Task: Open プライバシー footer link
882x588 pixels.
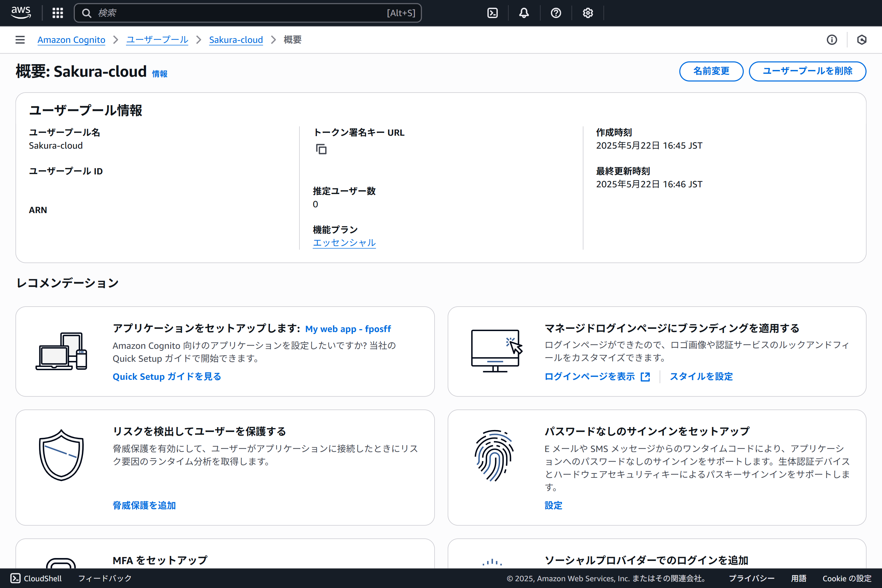Action: (751, 578)
